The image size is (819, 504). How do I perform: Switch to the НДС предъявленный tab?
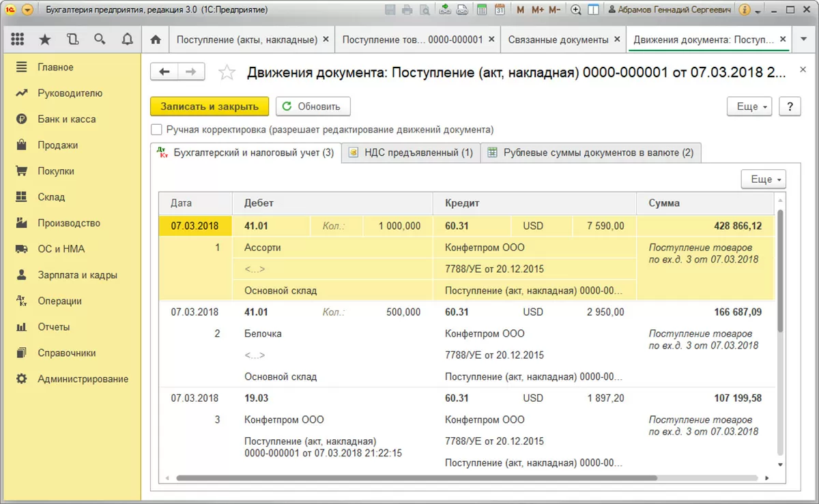(411, 153)
